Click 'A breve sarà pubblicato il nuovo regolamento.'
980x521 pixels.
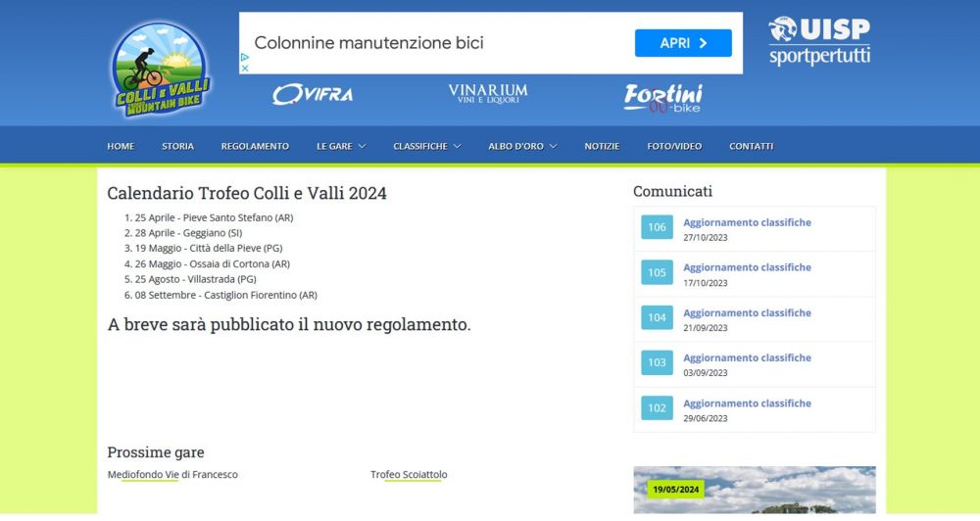(x=289, y=325)
